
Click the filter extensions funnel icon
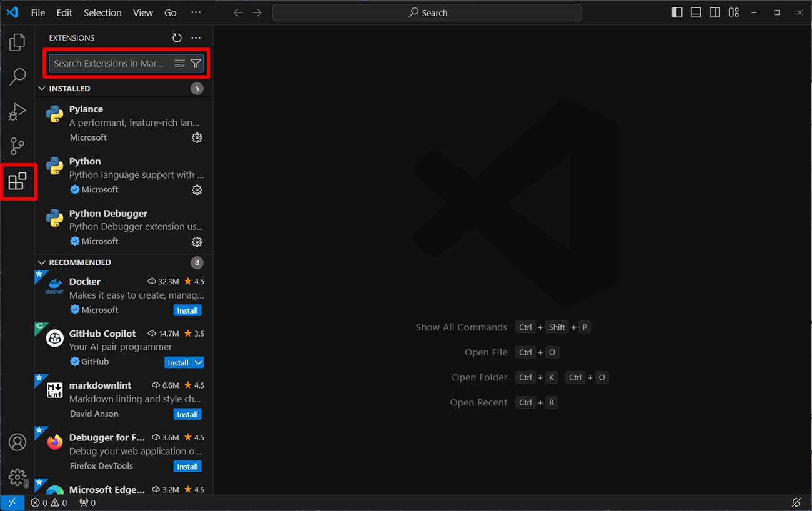(x=196, y=63)
